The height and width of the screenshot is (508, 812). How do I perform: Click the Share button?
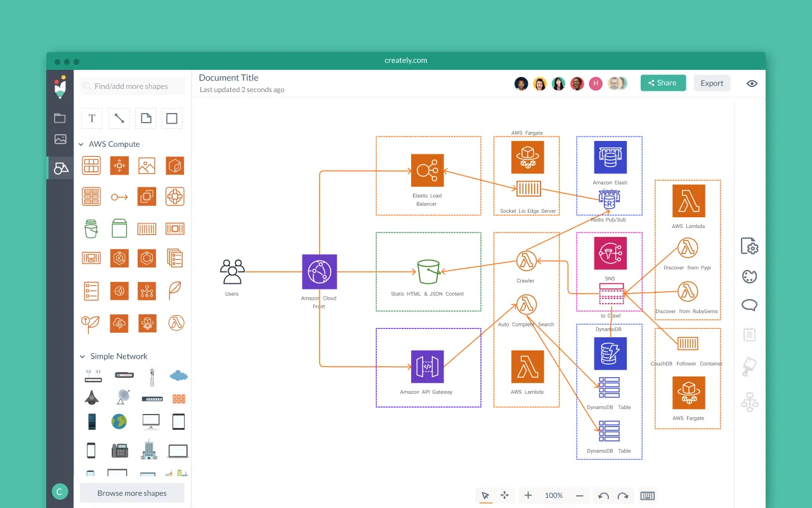(663, 83)
